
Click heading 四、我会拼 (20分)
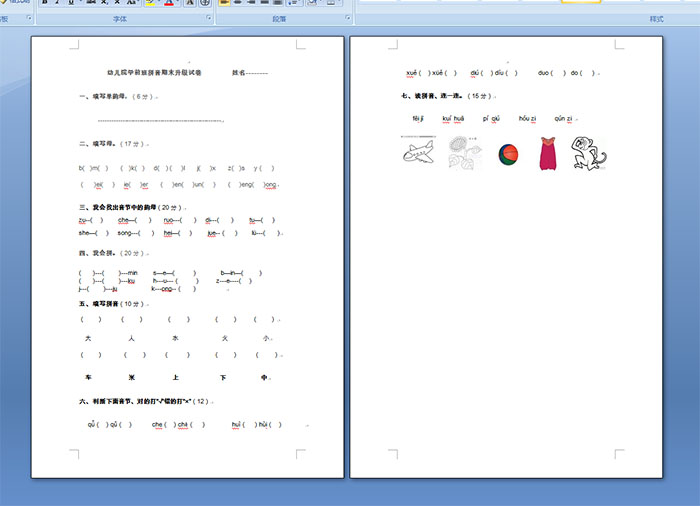pos(113,253)
